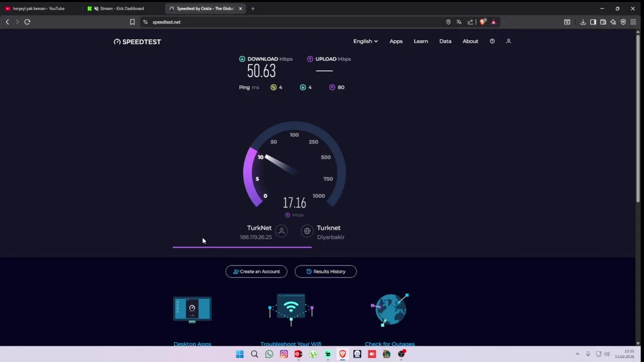This screenshot has width=644, height=362.
Task: Go back to the previous page
Action: (7, 22)
